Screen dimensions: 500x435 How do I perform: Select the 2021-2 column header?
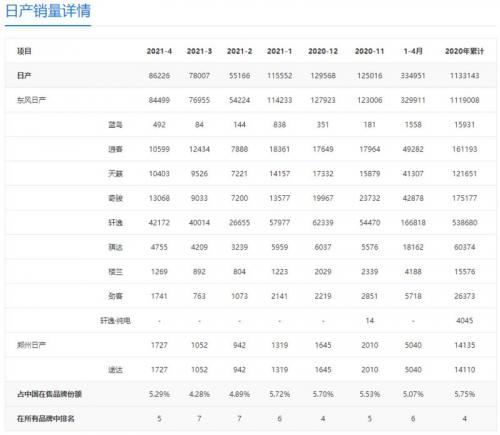coord(239,51)
